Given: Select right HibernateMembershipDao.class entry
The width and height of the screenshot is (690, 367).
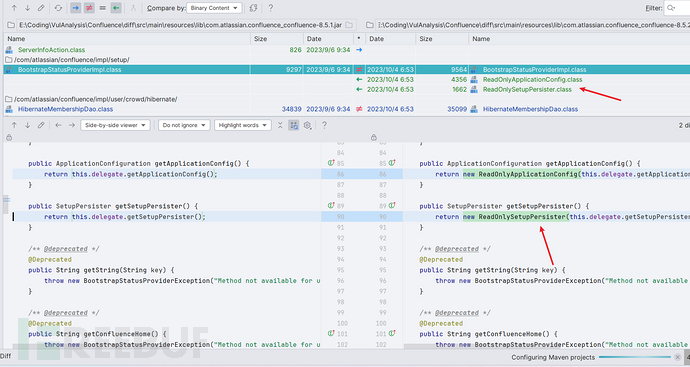Looking at the screenshot, I should click(530, 109).
